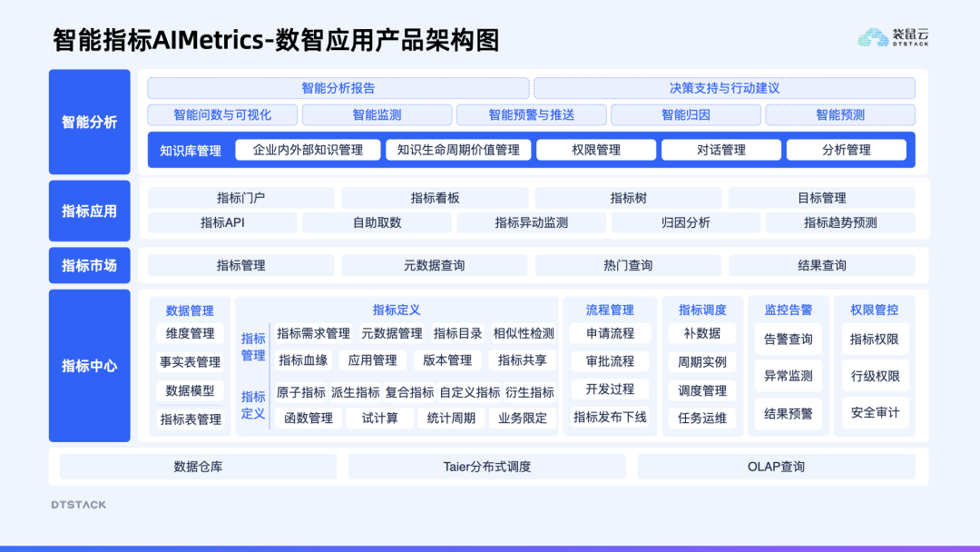Click the 相似性检测 item
Screen dimensions: 980x552
pyautogui.click(x=524, y=333)
